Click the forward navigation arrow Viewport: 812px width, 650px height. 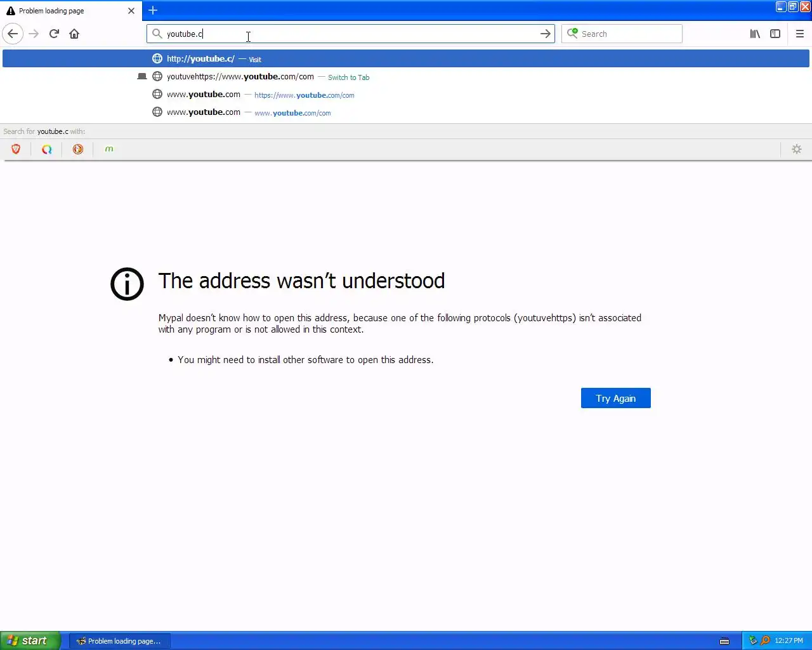pyautogui.click(x=34, y=34)
